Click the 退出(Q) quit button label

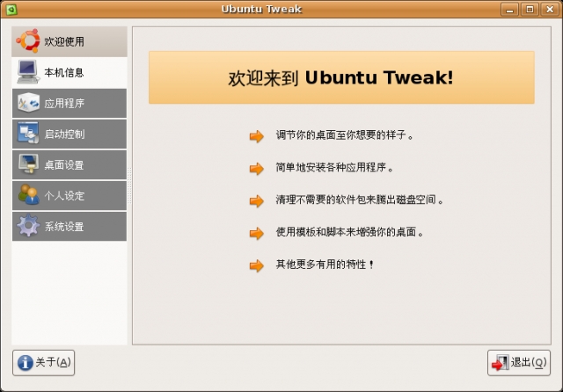[529, 362]
